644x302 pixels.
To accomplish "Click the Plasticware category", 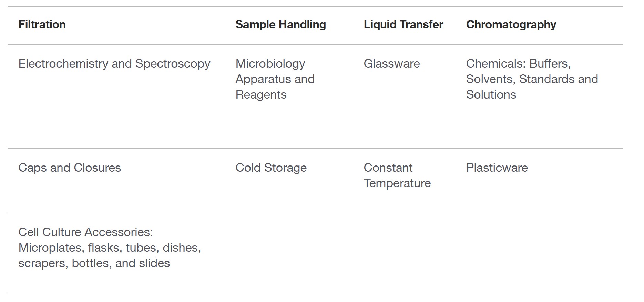I will point(497,168).
